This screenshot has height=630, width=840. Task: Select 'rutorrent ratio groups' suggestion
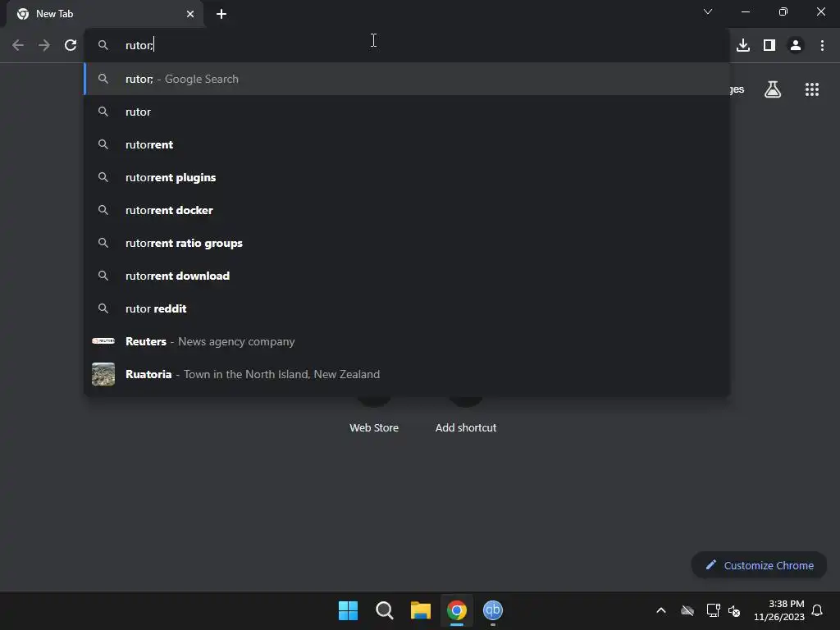tap(407, 243)
